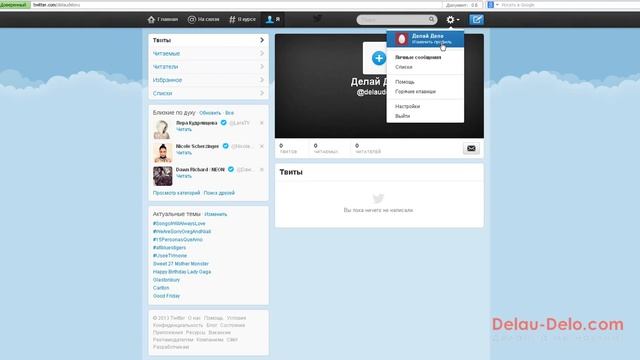The width and height of the screenshot is (640, 360).
Task: Dismiss Лера Кудрявцева suggestion with X
Action: pyautogui.click(x=262, y=123)
